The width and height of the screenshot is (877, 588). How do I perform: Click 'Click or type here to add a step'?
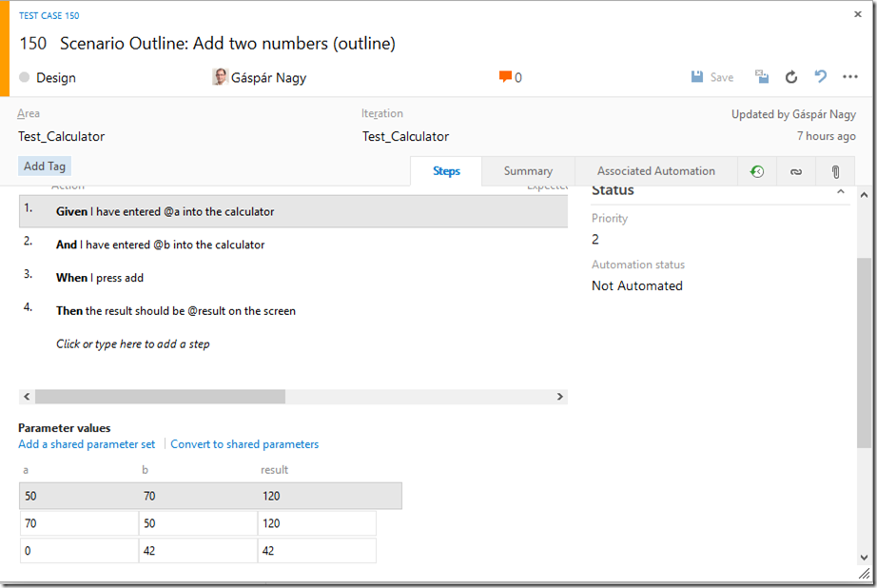[x=132, y=344]
